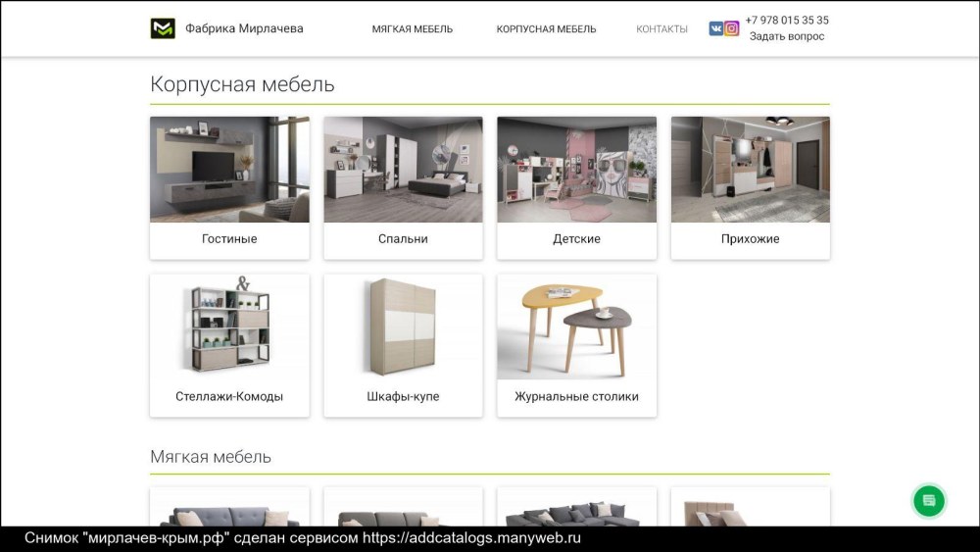Open the Прихожие hallway image

coord(751,170)
